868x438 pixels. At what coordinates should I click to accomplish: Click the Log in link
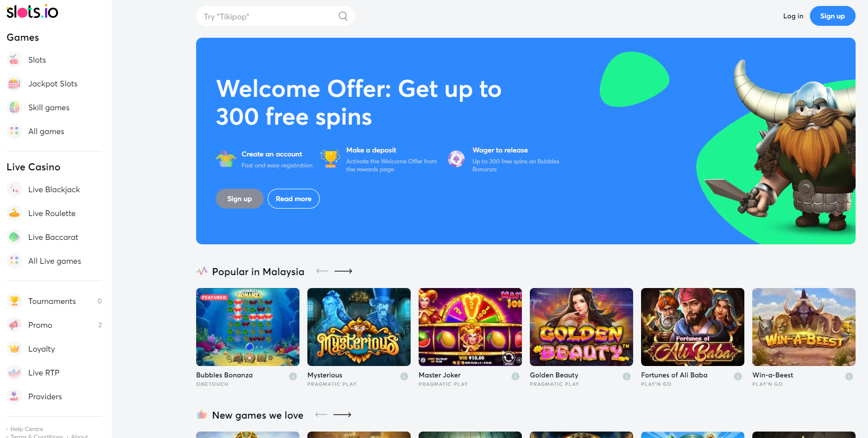point(793,16)
